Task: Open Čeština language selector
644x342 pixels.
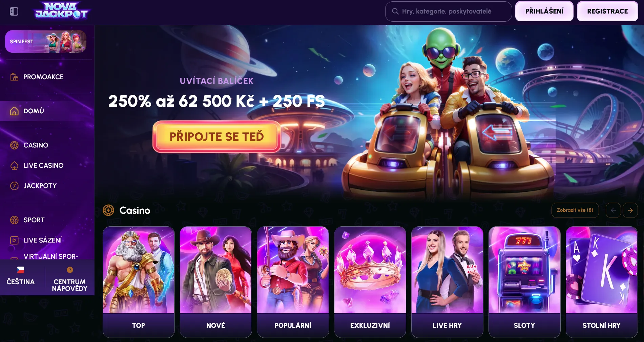Action: pos(21,276)
